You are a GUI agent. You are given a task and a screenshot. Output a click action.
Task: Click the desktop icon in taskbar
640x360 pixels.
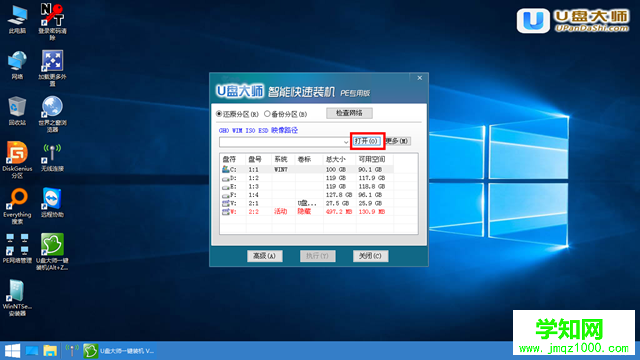31,351
